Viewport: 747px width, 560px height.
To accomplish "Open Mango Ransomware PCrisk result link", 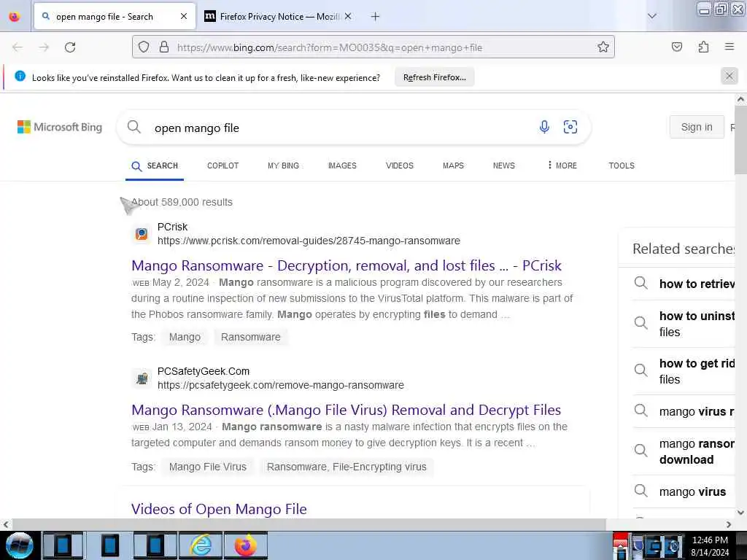I will 347,265.
